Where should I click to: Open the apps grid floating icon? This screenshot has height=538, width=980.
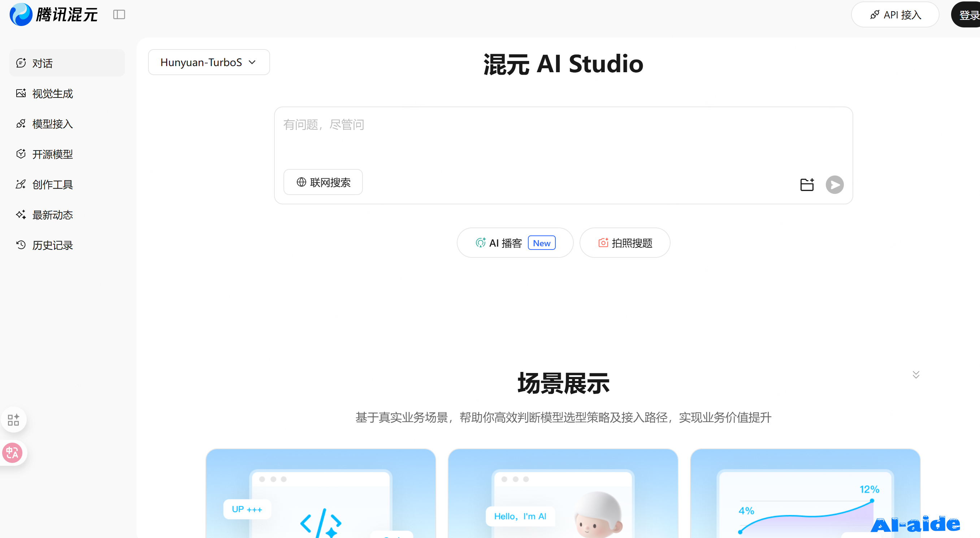[13, 420]
